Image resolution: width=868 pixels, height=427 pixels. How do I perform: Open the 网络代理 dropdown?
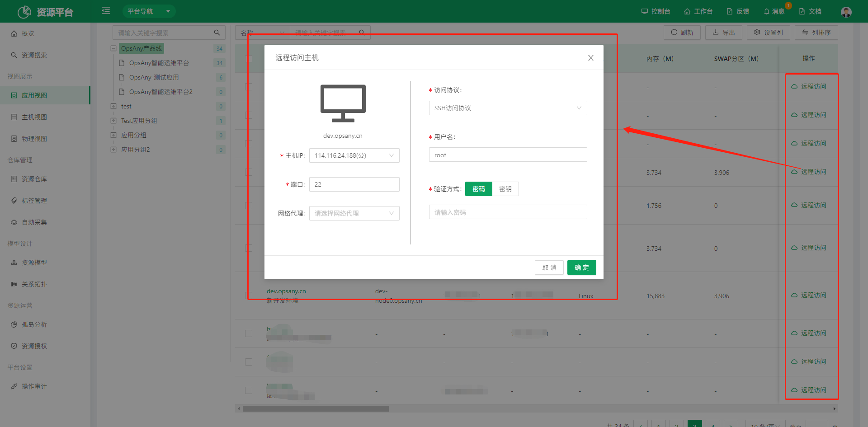pyautogui.click(x=354, y=213)
